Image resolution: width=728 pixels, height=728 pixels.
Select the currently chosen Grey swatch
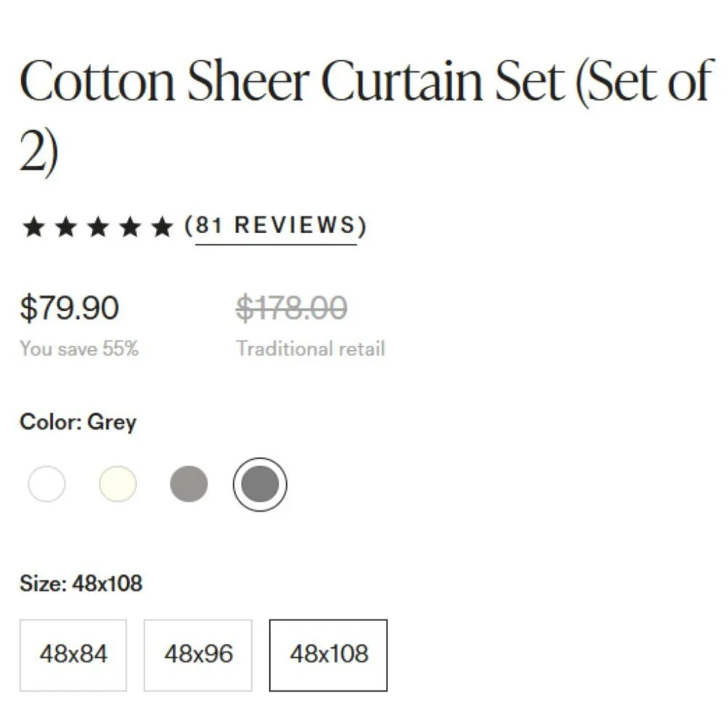(260, 483)
